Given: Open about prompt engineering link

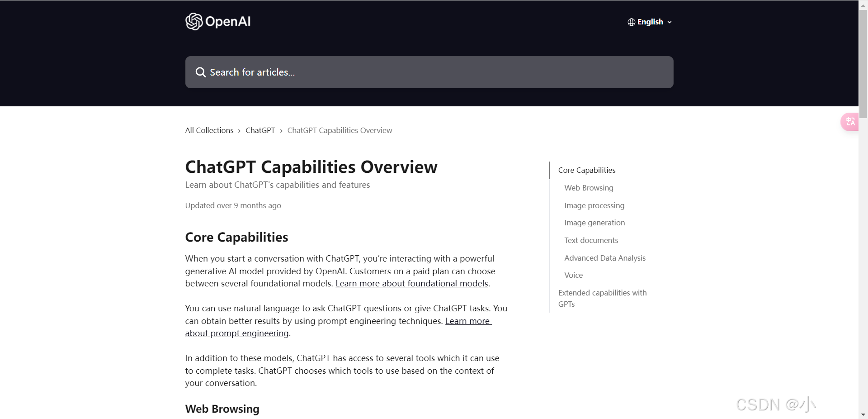Looking at the screenshot, I should tap(237, 333).
